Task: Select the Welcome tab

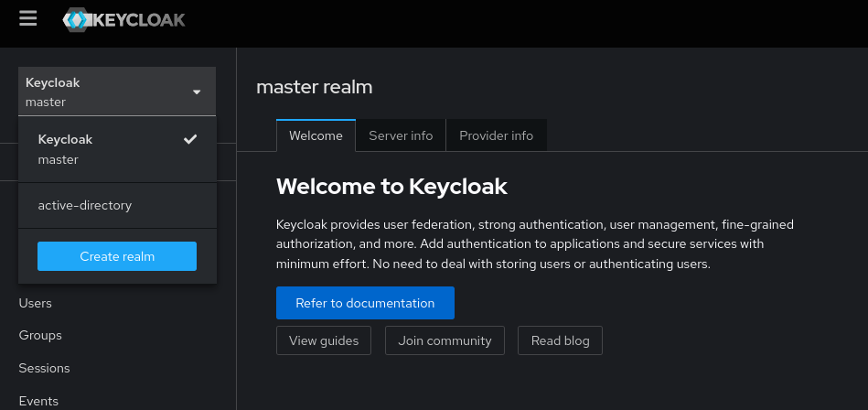Action: click(x=316, y=135)
